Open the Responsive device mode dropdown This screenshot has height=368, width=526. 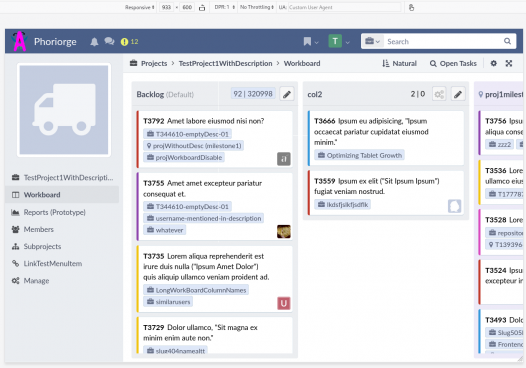point(140,7)
